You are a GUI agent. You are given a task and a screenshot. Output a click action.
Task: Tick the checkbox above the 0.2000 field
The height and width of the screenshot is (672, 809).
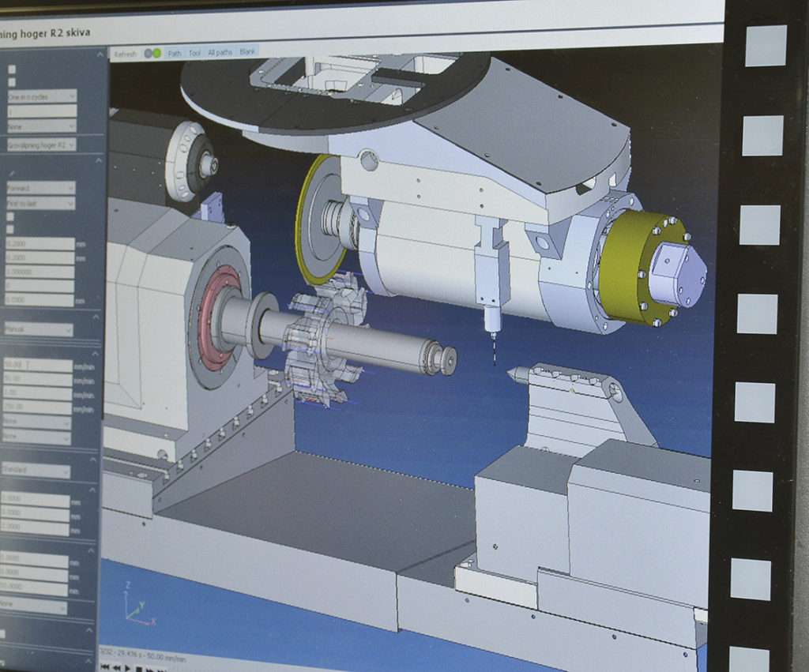[9, 229]
